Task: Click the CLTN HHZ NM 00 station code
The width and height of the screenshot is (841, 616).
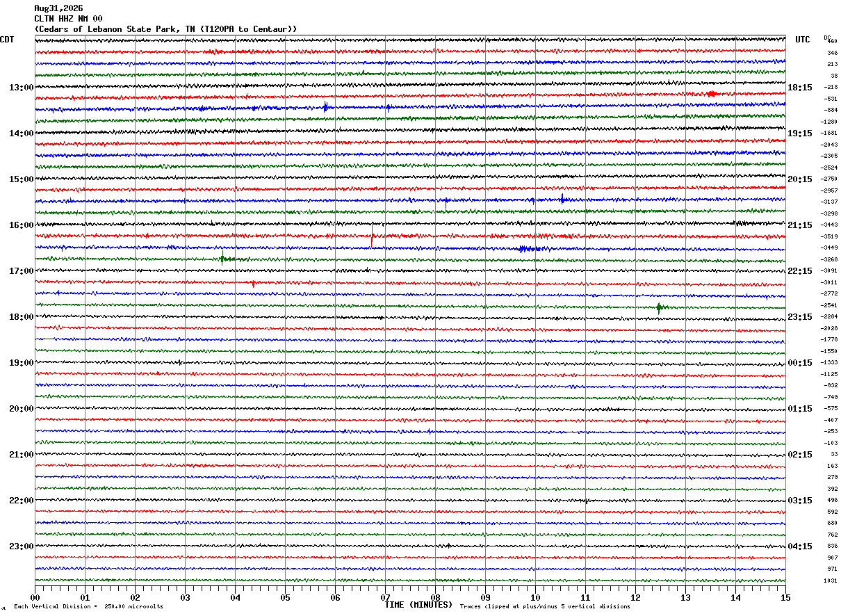Action: [x=68, y=19]
